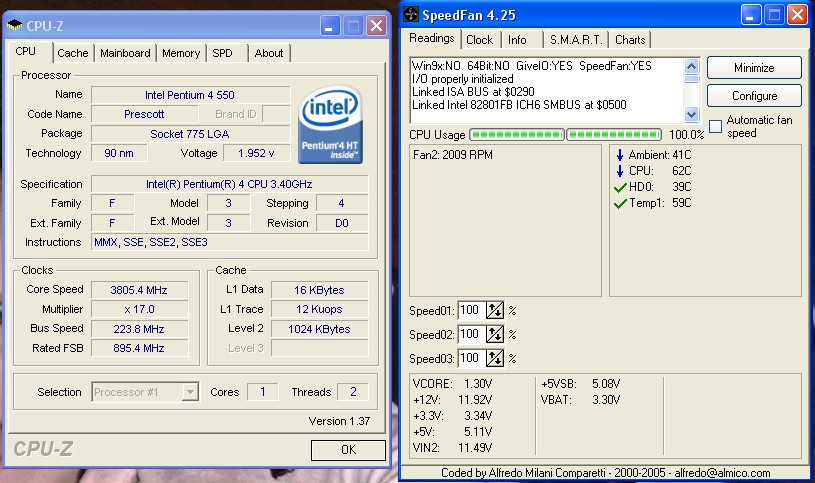Click the Speed03 percentage input field
The height and width of the screenshot is (483, 815).
[471, 358]
